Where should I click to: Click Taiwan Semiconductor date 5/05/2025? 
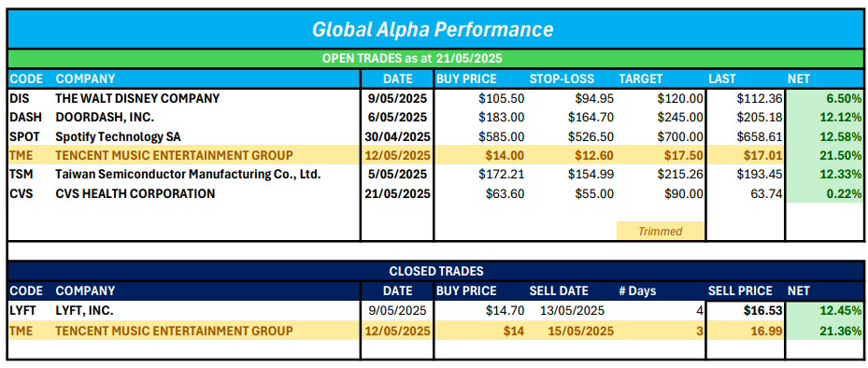[x=397, y=175]
